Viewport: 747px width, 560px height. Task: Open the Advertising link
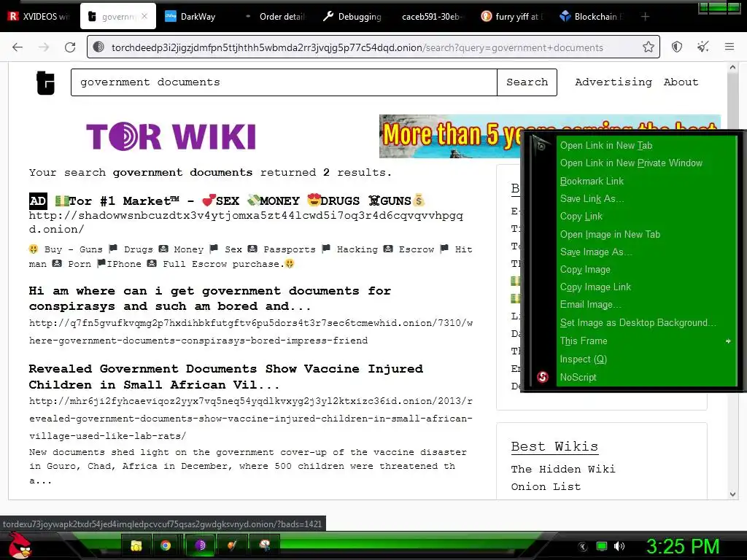tap(613, 82)
